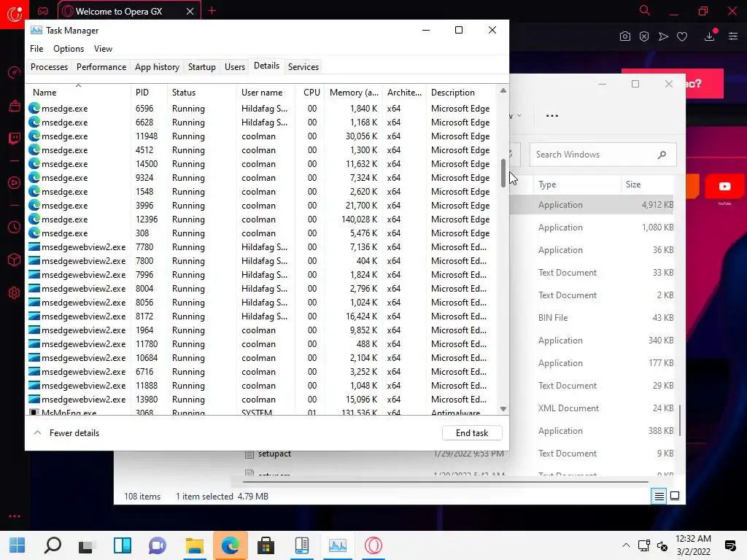747x560 pixels.
Task: Open the Windows Start button
Action: pos(18,545)
